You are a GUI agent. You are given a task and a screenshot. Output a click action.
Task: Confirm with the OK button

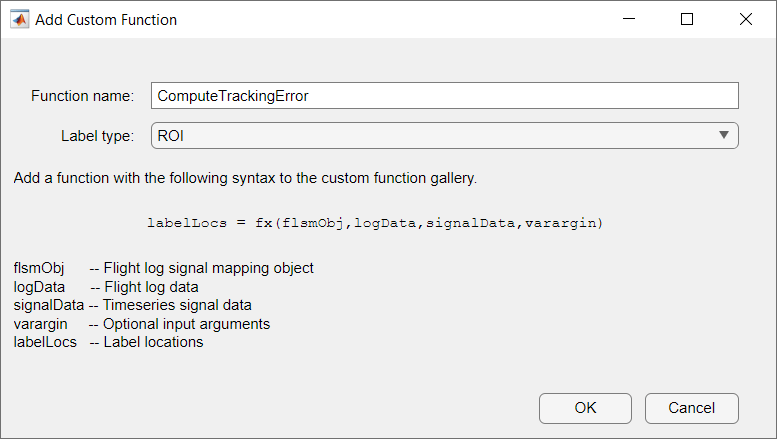pyautogui.click(x=585, y=408)
